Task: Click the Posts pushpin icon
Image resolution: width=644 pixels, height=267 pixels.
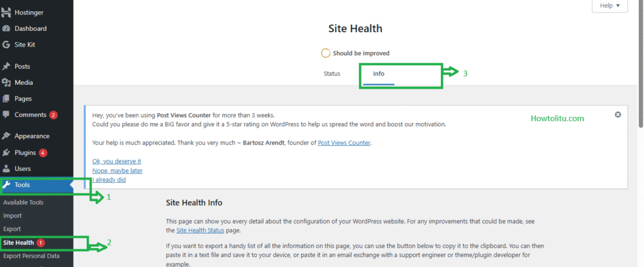Action: (x=6, y=67)
